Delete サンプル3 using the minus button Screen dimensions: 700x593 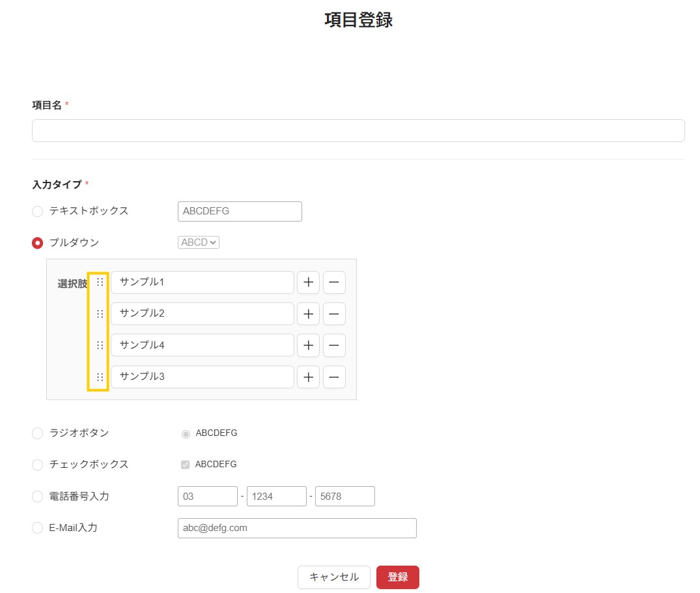coord(334,377)
